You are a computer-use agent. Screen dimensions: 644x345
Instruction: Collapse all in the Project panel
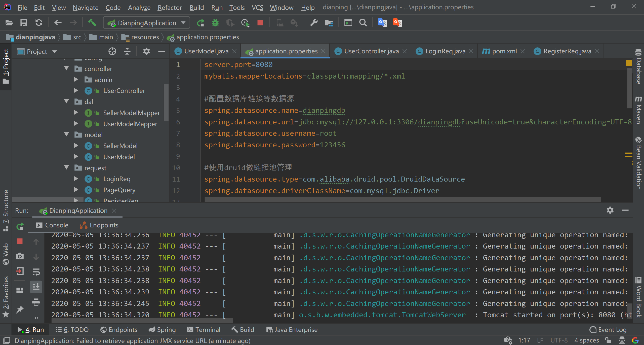click(127, 51)
